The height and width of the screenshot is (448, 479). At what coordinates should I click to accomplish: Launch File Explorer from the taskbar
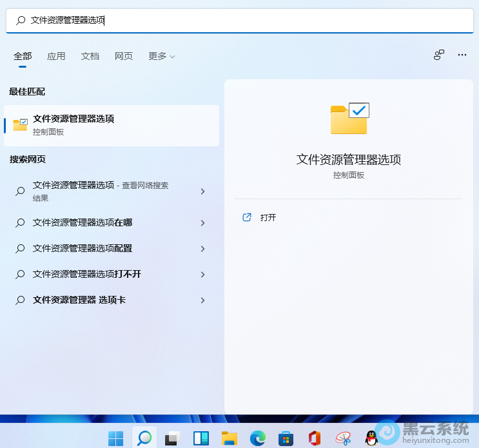(x=229, y=438)
